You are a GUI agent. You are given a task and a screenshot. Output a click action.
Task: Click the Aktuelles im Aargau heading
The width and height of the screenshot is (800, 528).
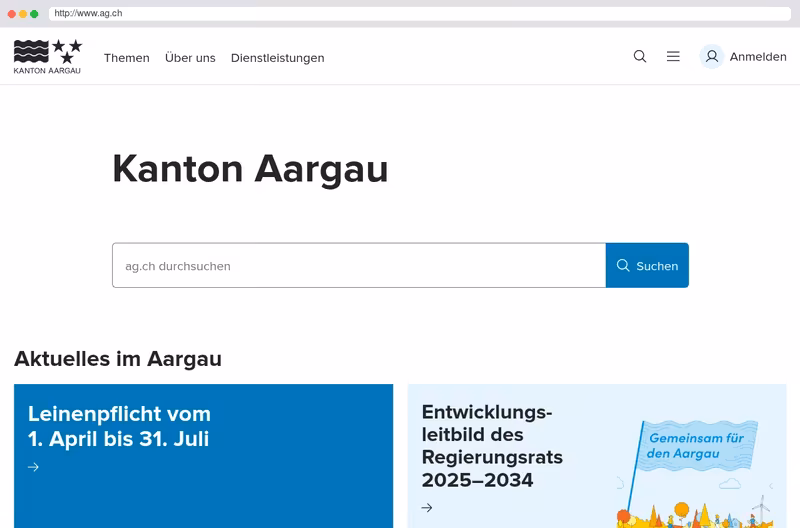click(118, 359)
